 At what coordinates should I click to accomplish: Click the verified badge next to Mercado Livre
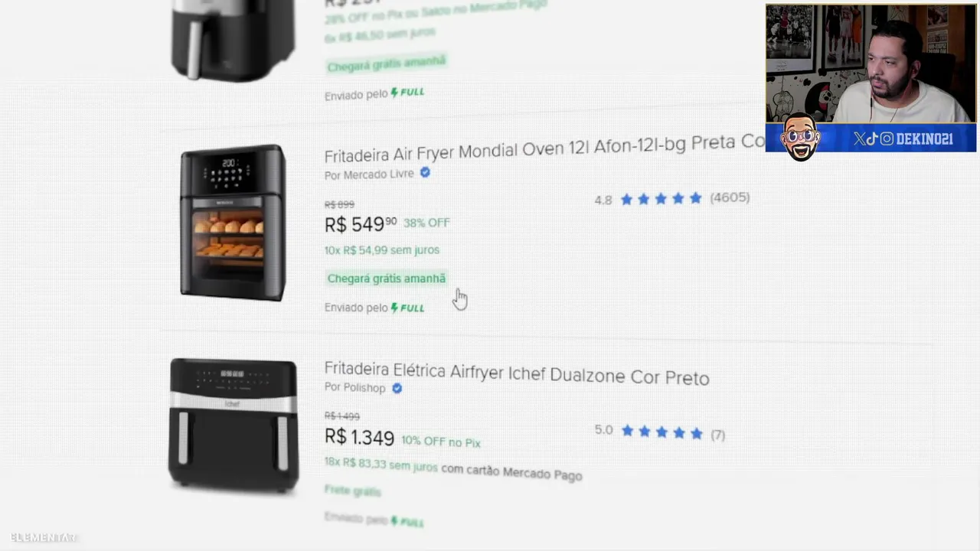tap(425, 173)
